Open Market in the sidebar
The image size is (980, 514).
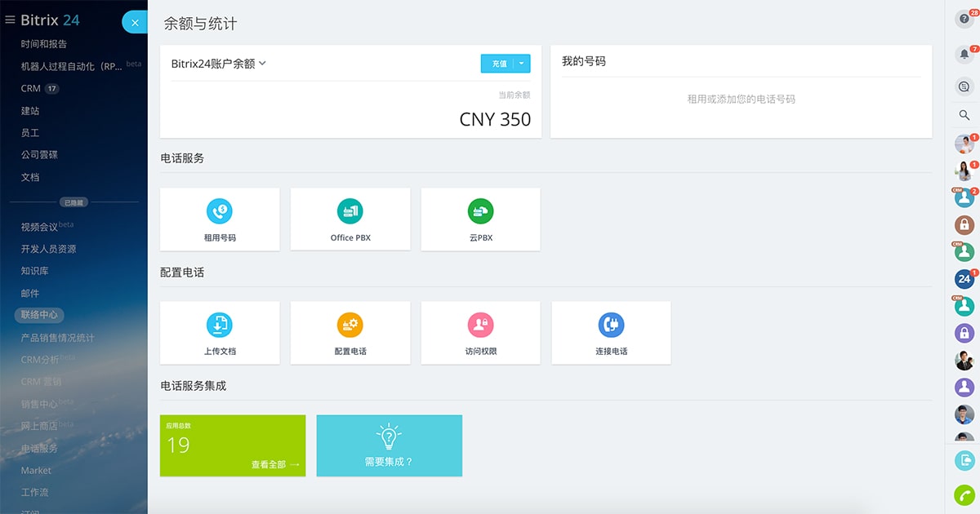point(36,470)
